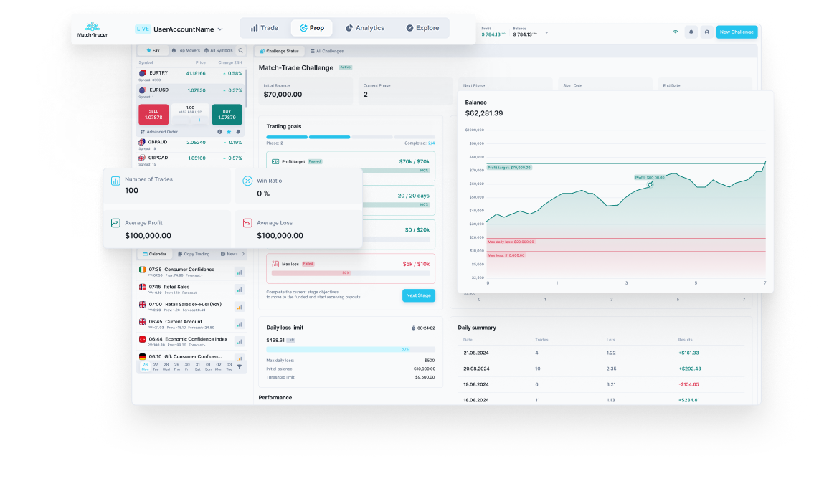The image size is (819, 504).
Task: Click the EURUSD info icon
Action: coord(219,132)
